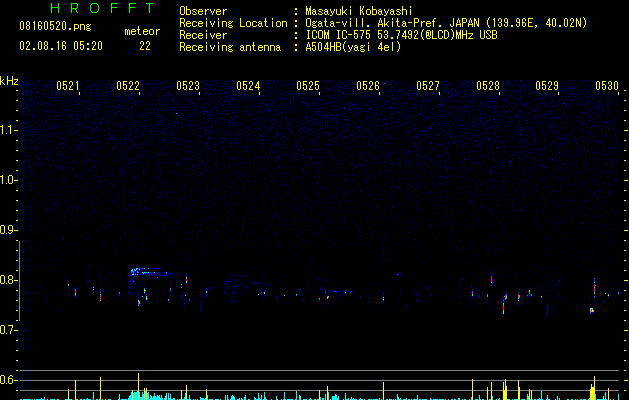This screenshot has width=629, height=400.
Task: Click time marker 0526
Action: coord(368,86)
